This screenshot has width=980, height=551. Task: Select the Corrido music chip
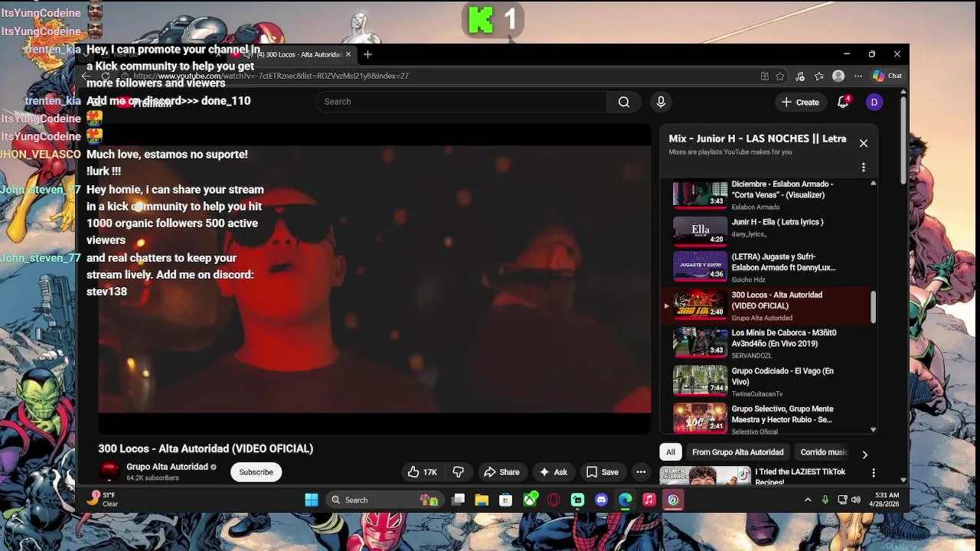pyautogui.click(x=824, y=452)
